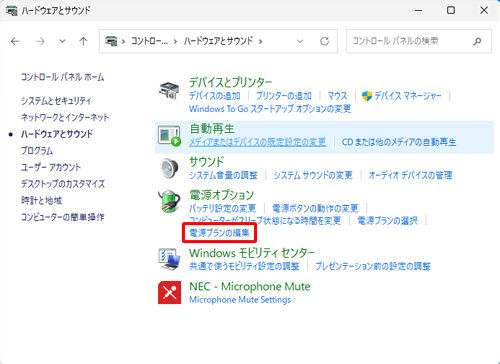Screen dimensions: 500x364
Task: Click the NEC Microphone Mute red icon
Action: click(169, 292)
